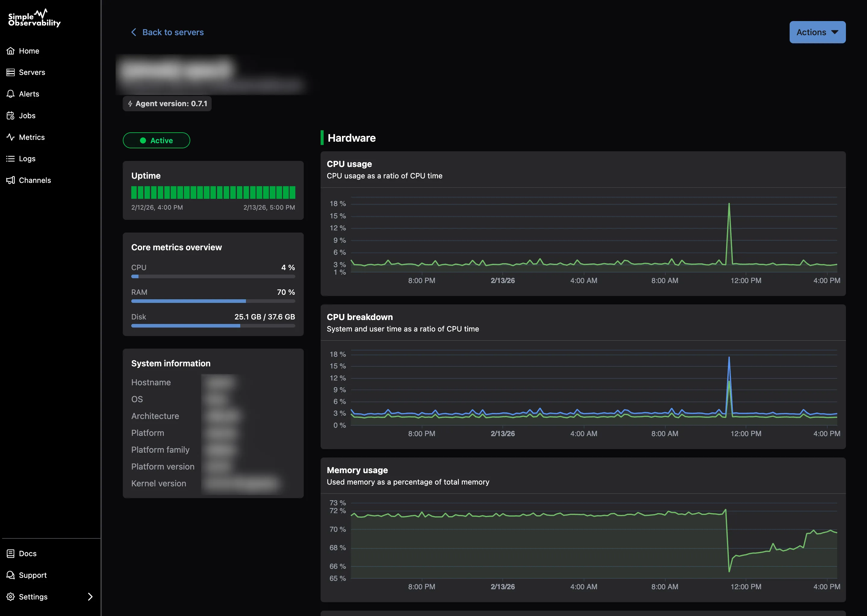Open the Metrics waveform icon
Viewport: 867px width, 616px height.
click(x=11, y=137)
